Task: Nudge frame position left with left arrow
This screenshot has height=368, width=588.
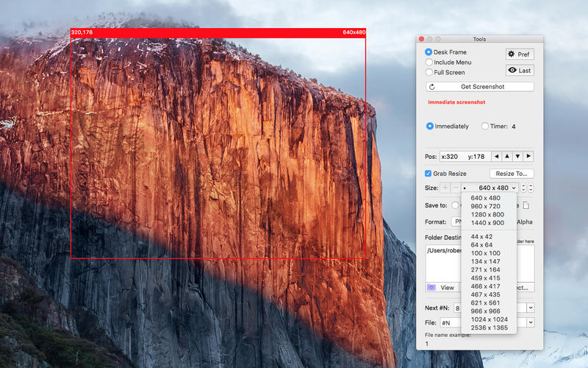Action: click(497, 157)
